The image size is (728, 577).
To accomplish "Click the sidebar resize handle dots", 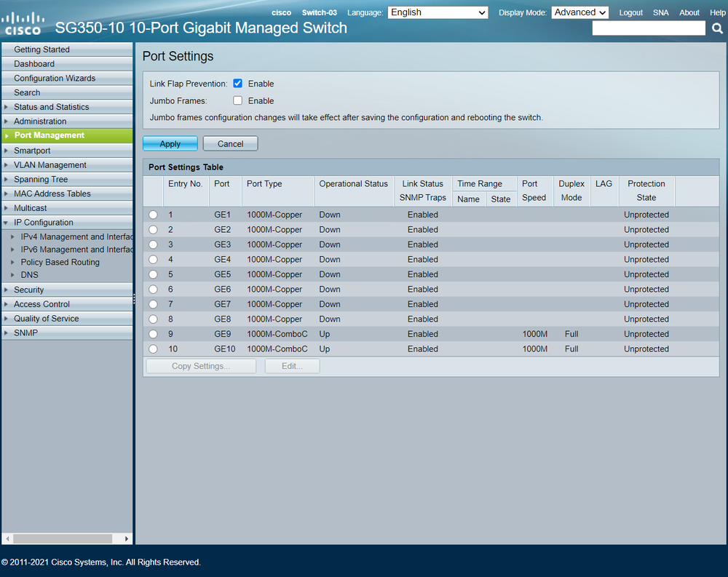I will (134, 299).
